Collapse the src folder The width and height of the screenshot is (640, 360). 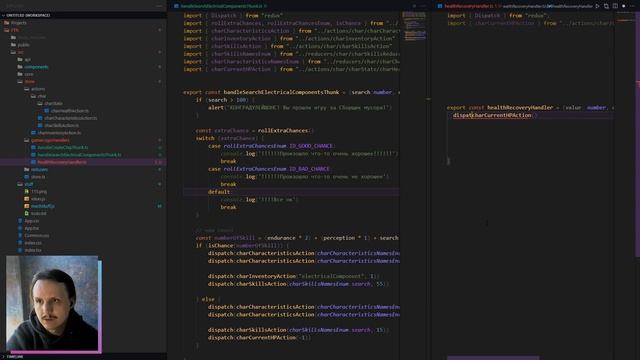pyautogui.click(x=20, y=52)
